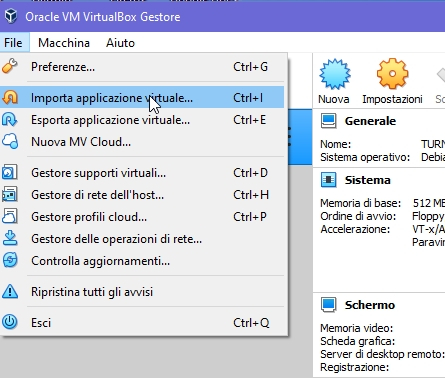Open Gestore supporti virtuali...
445x378 pixels.
pos(142,173)
